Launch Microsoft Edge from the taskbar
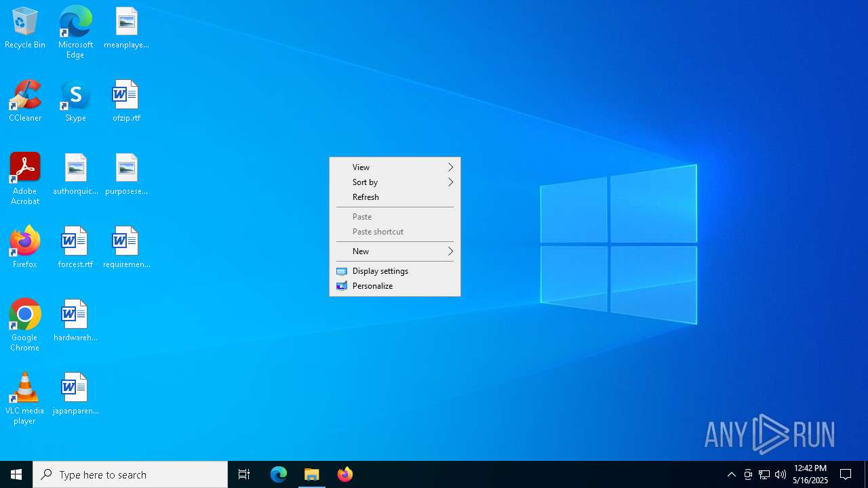868x488 pixels. [x=279, y=474]
